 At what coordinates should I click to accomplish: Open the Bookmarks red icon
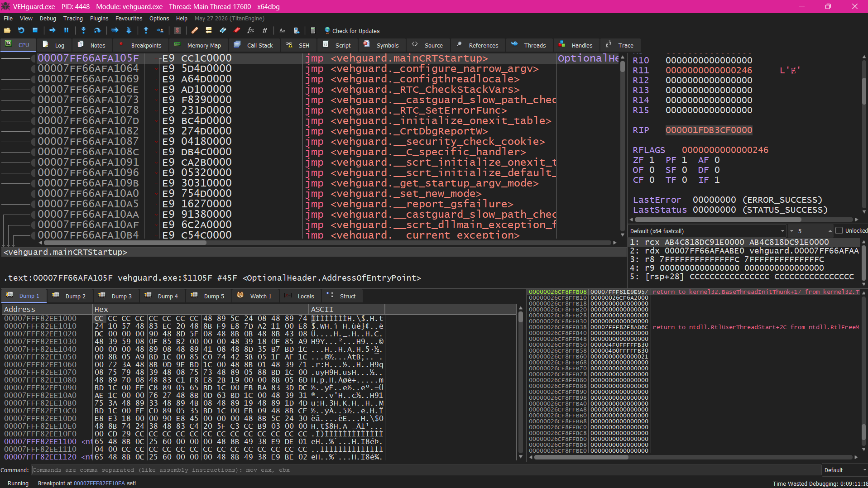pyautogui.click(x=237, y=30)
